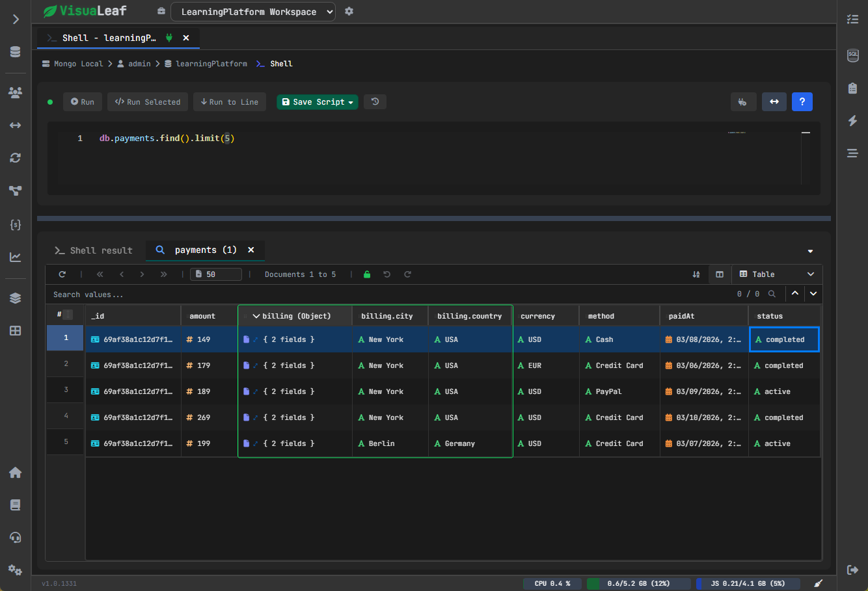Open the schema diagram icon in left sidebar
The height and width of the screenshot is (591, 868).
(16, 190)
